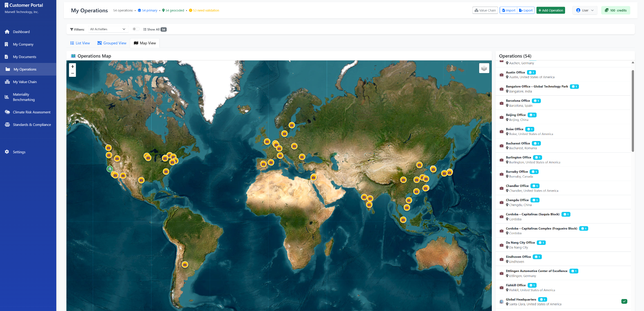The width and height of the screenshot is (644, 311).
Task: Open Standards & Compliance in the sidebar
Action: tap(31, 124)
